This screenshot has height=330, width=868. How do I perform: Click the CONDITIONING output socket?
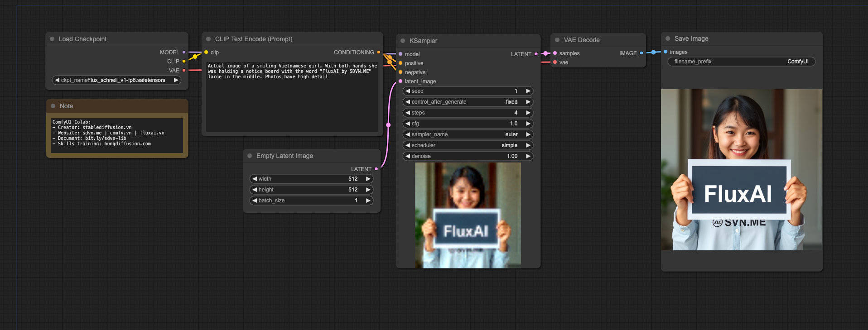[x=379, y=53]
